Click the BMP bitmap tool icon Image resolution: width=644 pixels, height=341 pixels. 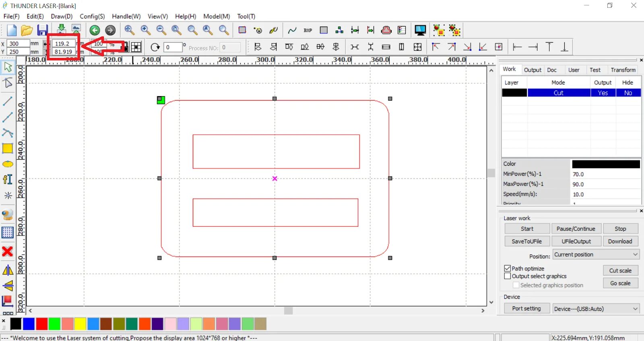(x=308, y=30)
